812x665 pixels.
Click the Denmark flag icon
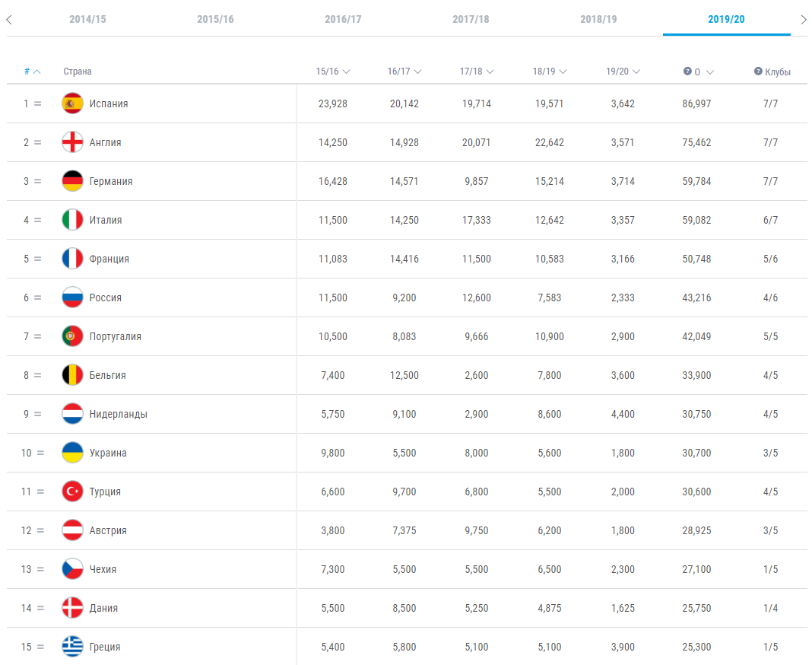(x=72, y=607)
